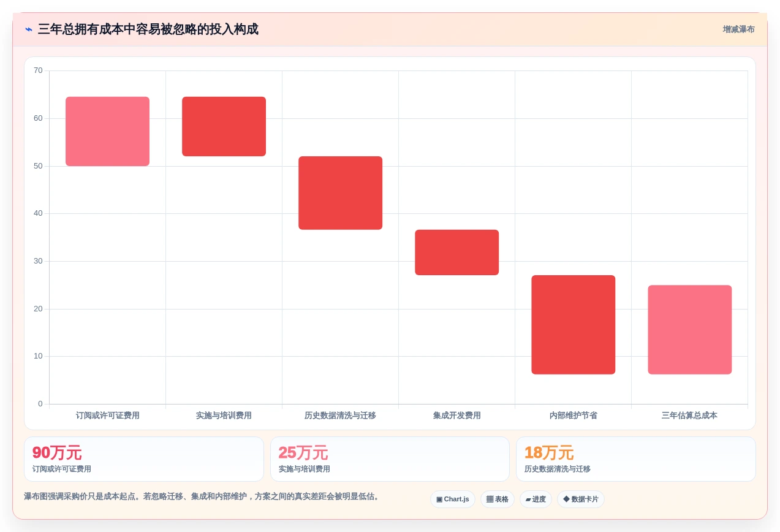Open the 18万元 data card
The width and height of the screenshot is (780, 532).
(x=636, y=459)
